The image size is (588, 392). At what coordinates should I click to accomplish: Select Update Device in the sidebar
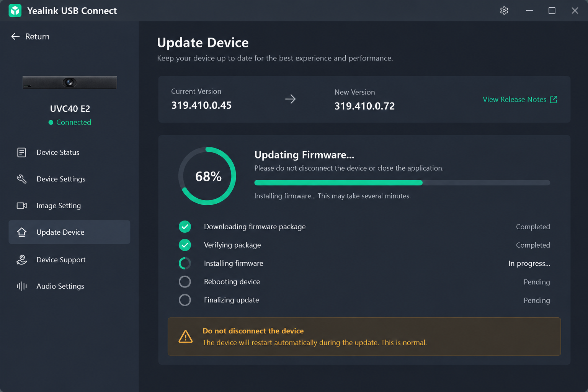[x=69, y=232]
